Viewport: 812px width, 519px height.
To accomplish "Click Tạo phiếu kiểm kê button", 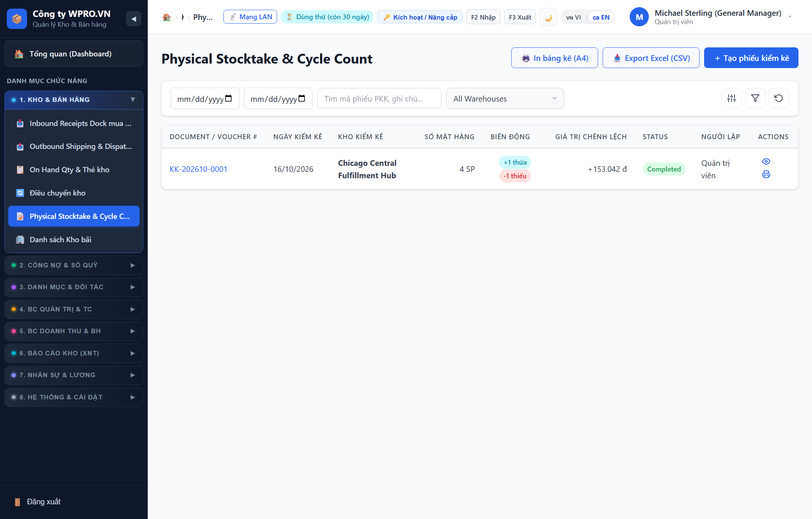I will pyautogui.click(x=751, y=58).
